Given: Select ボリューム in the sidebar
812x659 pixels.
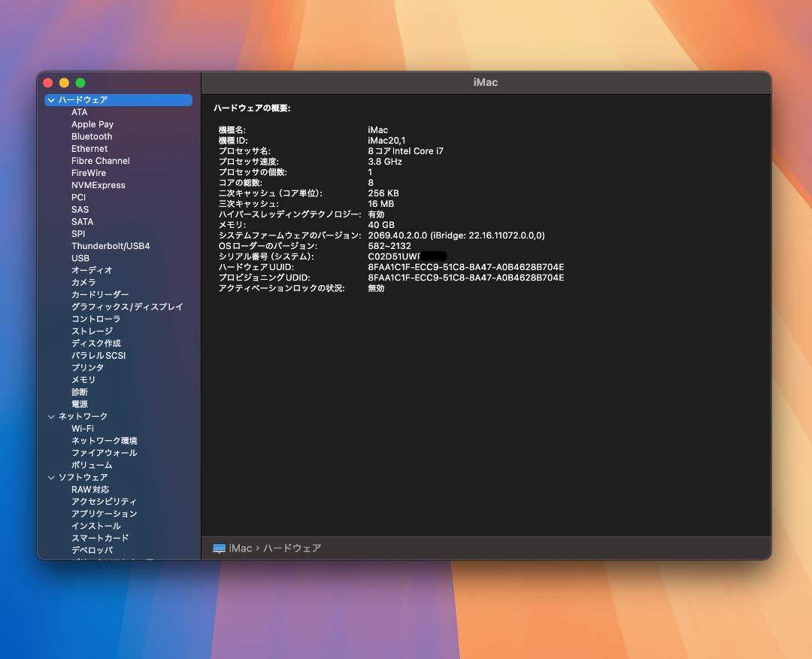Looking at the screenshot, I should (x=92, y=465).
